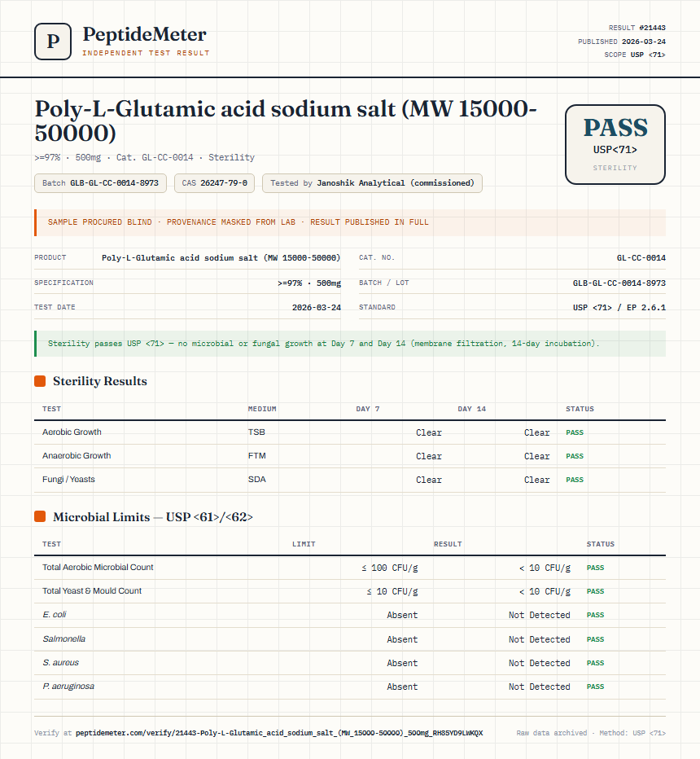This screenshot has height=759, width=700.
Task: Click Not Detected result for E. coli
Action: (x=540, y=615)
